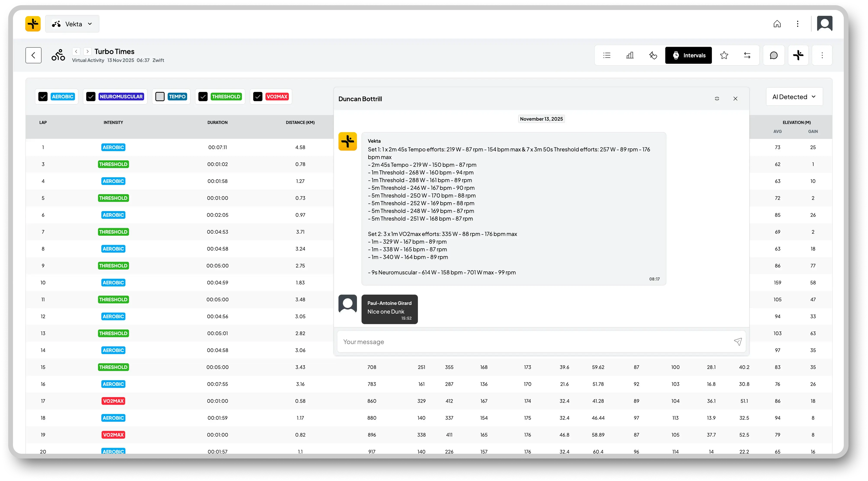Enable the Tempo intensity checkbox
Screen dimensions: 868x481
click(160, 97)
